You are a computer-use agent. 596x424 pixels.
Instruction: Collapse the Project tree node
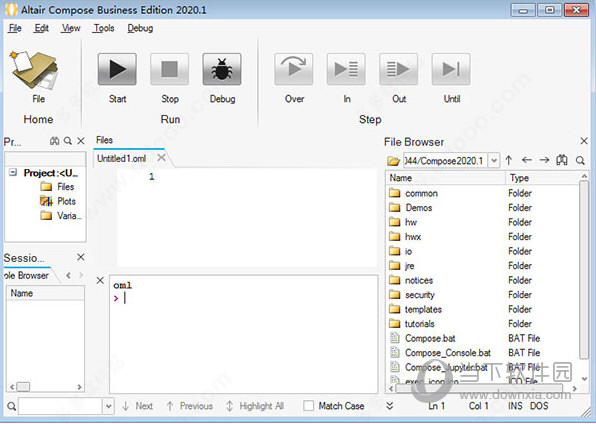13,173
